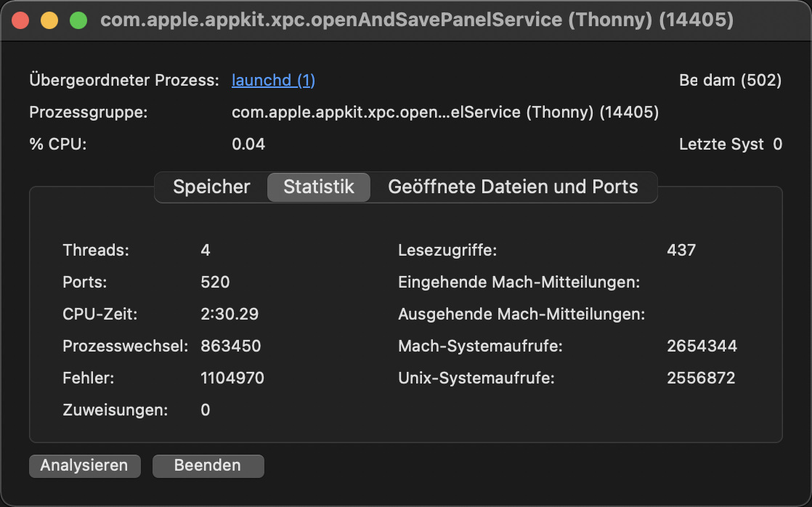This screenshot has height=507, width=812.
Task: Select the Mach-Systemaufrufe value 2654344
Action: coord(702,346)
